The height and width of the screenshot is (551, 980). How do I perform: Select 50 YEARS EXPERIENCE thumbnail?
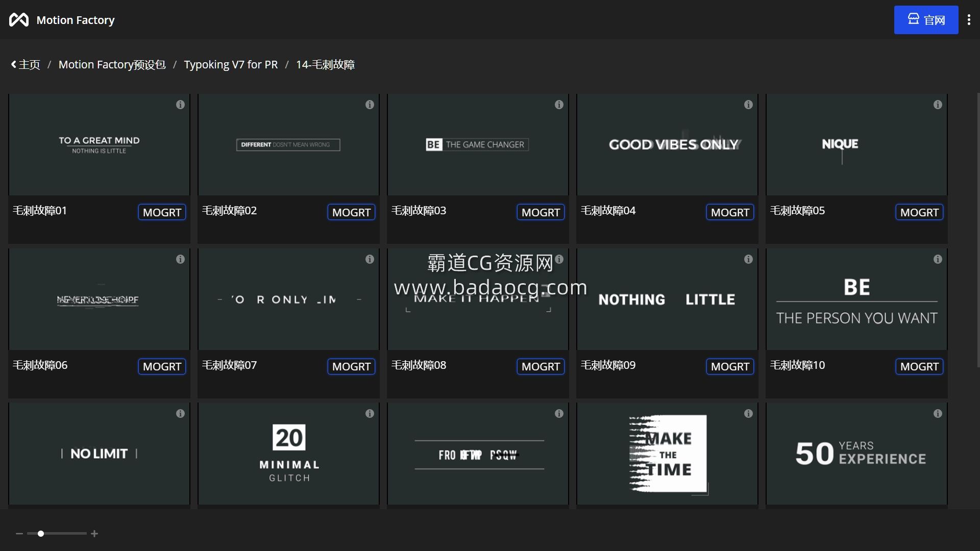pos(856,454)
